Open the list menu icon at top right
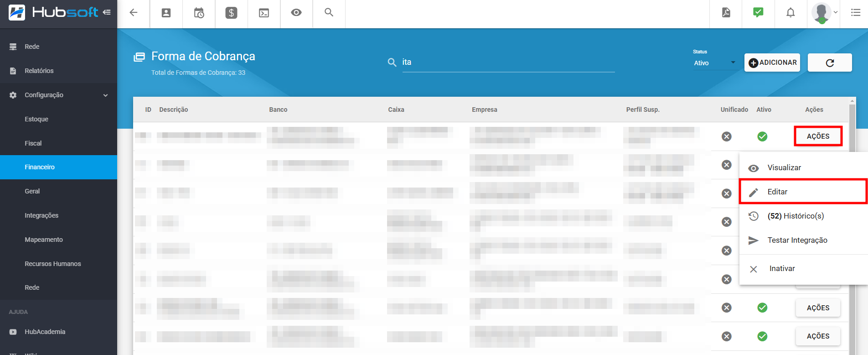The height and width of the screenshot is (355, 868). 856,13
